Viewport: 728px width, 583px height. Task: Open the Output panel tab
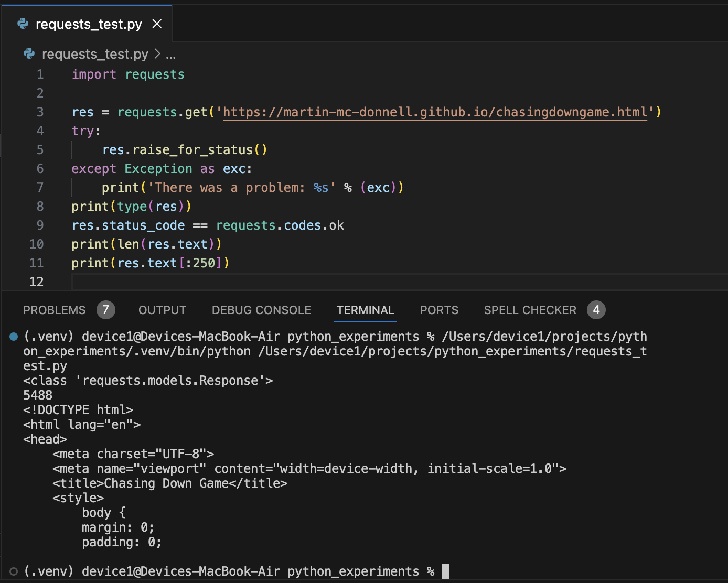[162, 310]
